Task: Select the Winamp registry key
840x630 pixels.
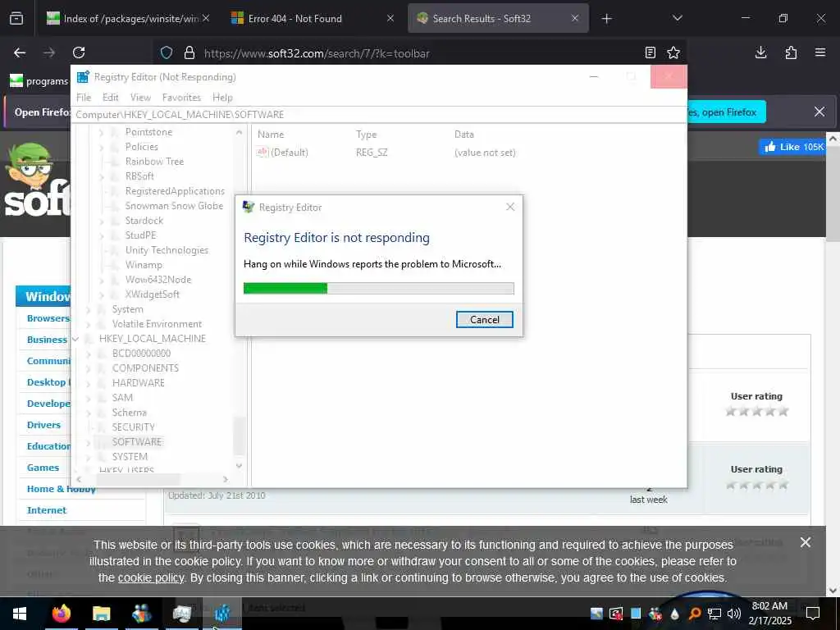Action: coord(144,265)
